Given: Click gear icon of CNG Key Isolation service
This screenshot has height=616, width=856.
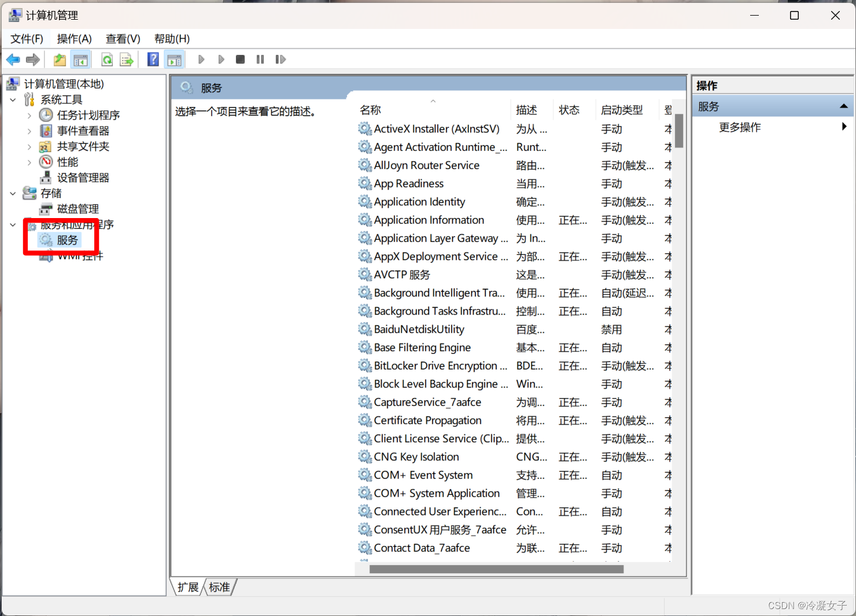Looking at the screenshot, I should pyautogui.click(x=364, y=456).
